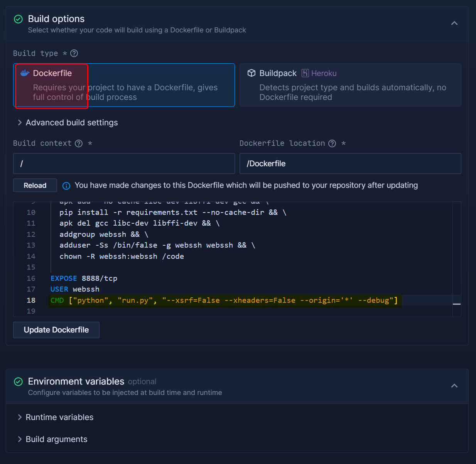Click the Update Dockerfile button

click(x=56, y=330)
